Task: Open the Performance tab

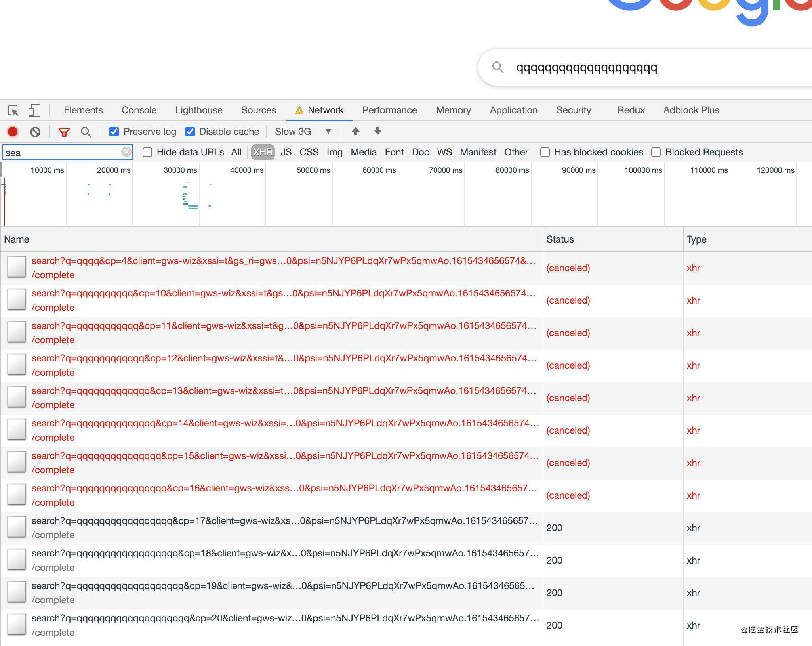Action: (x=390, y=110)
